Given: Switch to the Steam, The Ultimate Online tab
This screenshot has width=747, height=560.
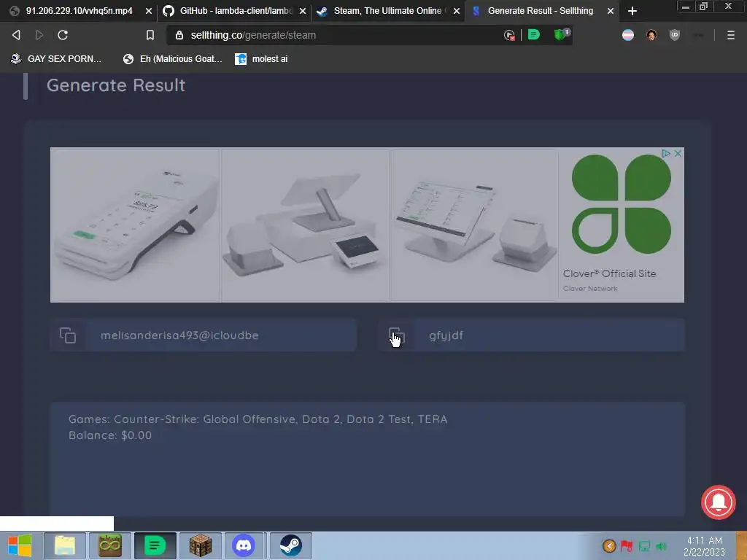Looking at the screenshot, I should 390,10.
